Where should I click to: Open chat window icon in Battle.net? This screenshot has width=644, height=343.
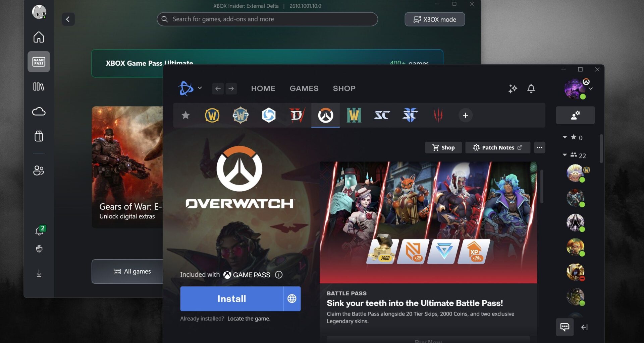tap(565, 327)
